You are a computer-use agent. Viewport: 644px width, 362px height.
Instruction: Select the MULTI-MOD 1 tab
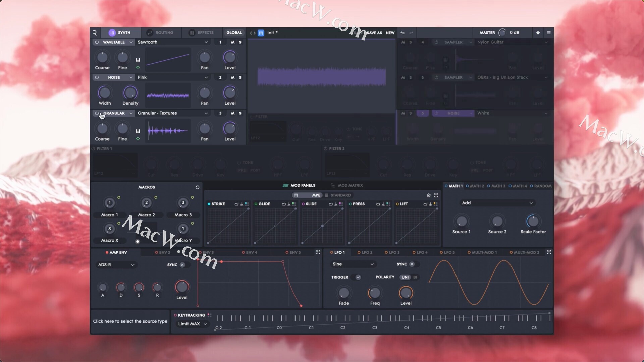pyautogui.click(x=482, y=252)
